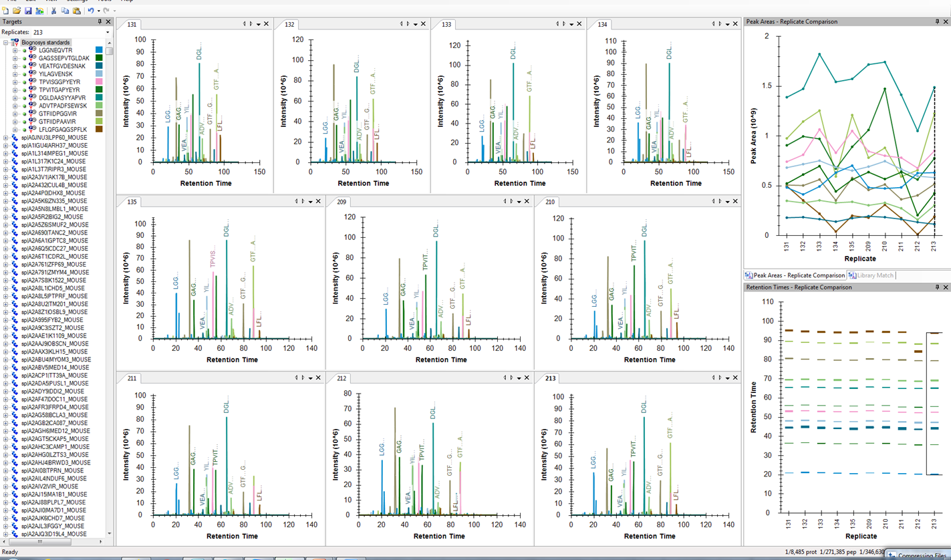Click the Cut scissors icon

pos(53,11)
